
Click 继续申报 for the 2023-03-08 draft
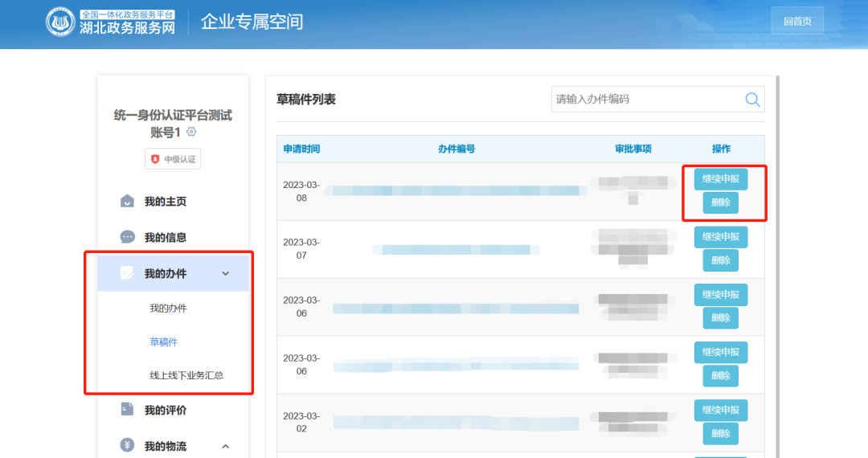pos(720,179)
